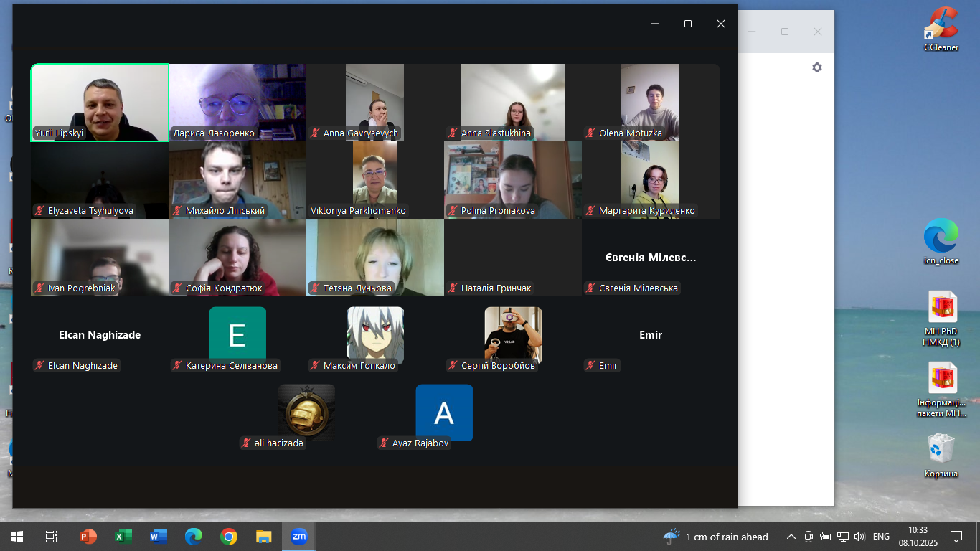The image size is (980, 551).
Task: Open the settings gear icon
Action: coord(816,67)
